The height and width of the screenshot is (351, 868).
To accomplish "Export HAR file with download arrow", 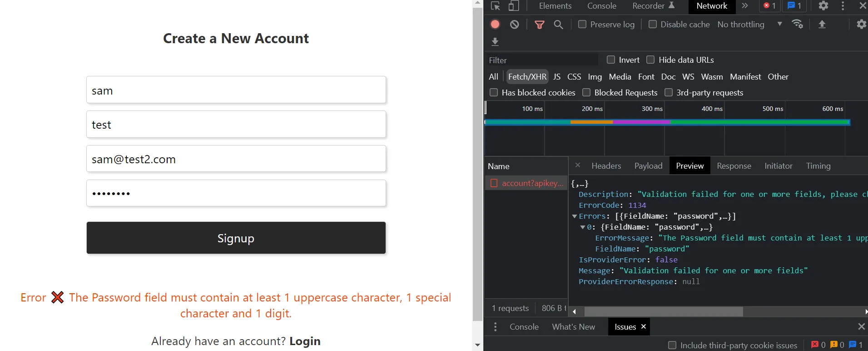I will [495, 42].
